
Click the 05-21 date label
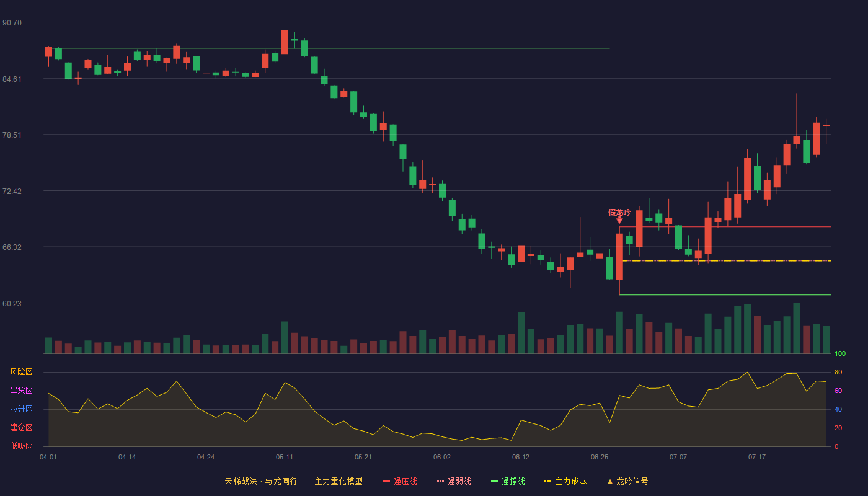[x=363, y=457]
